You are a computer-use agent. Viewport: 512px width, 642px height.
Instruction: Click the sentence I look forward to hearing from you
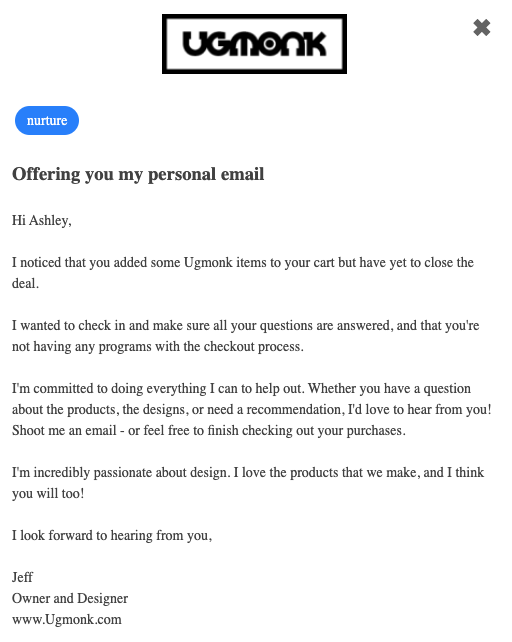(x=112, y=536)
